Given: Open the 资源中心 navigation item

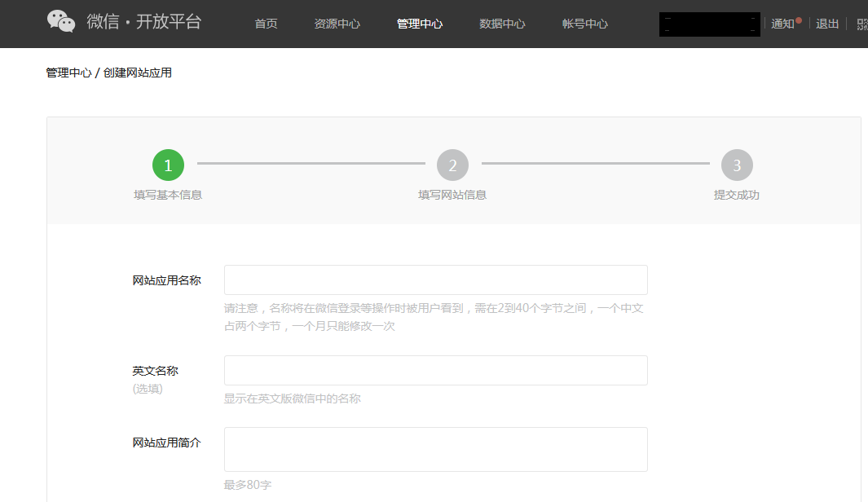Looking at the screenshot, I should click(337, 24).
